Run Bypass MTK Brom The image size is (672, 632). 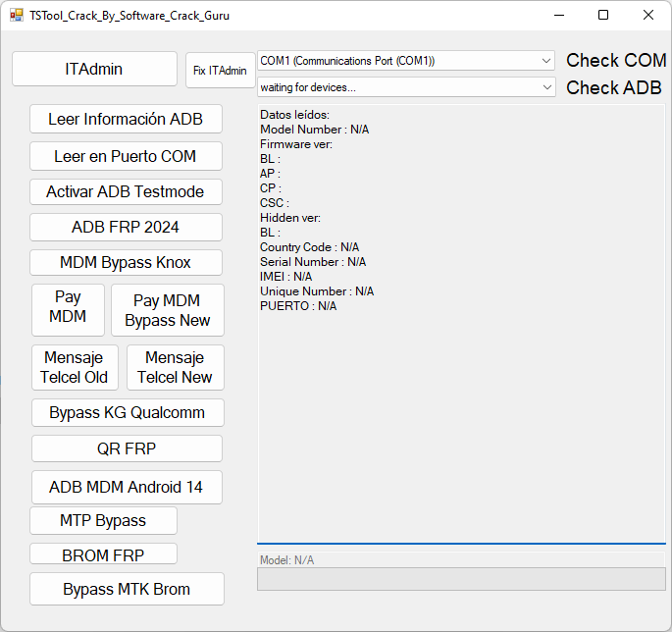pos(127,589)
